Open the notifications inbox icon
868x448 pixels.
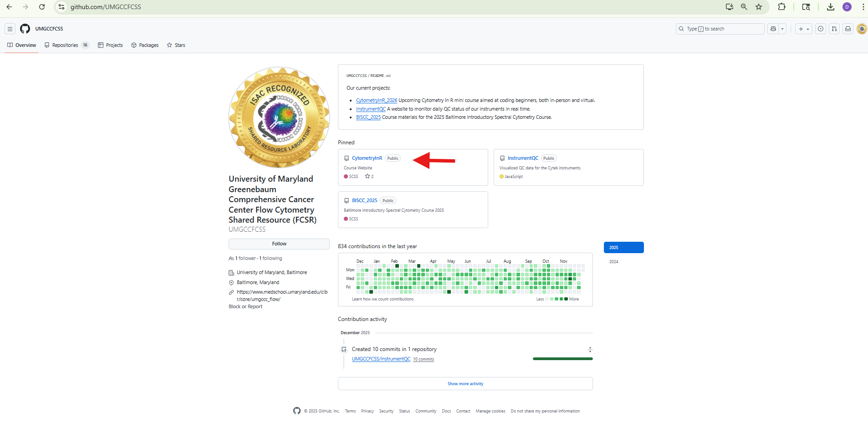[848, 29]
